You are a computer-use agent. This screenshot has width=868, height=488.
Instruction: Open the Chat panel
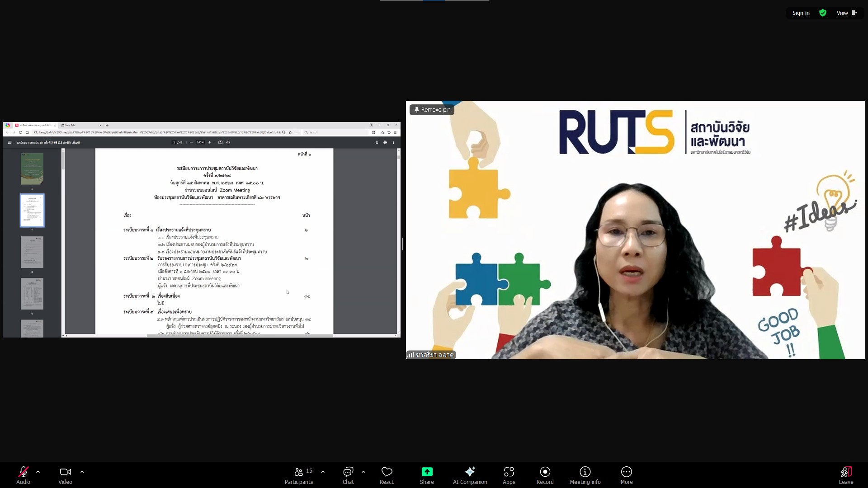pos(348,475)
